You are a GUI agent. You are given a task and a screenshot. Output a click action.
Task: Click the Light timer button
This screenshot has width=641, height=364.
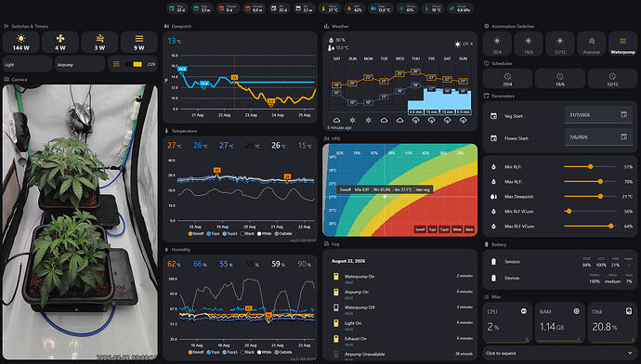pos(27,64)
